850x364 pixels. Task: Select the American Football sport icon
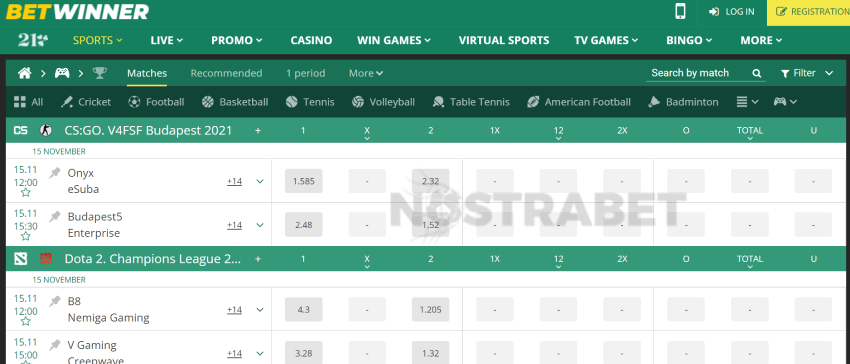[533, 102]
